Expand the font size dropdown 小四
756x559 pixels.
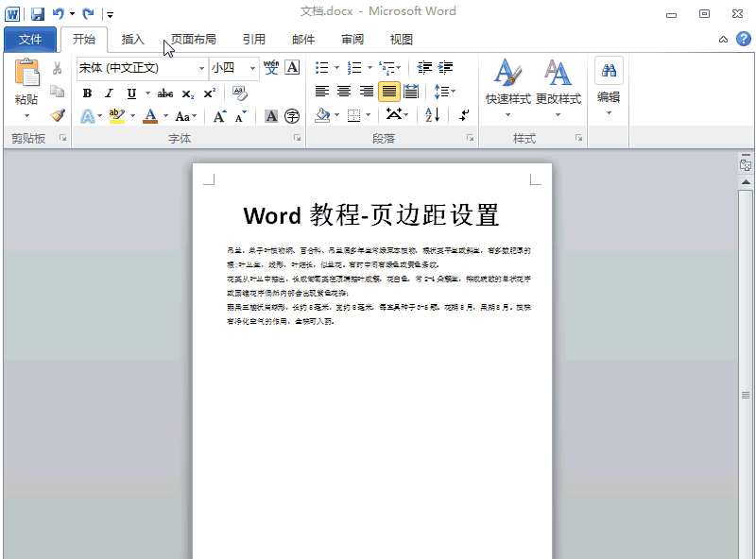tap(252, 68)
